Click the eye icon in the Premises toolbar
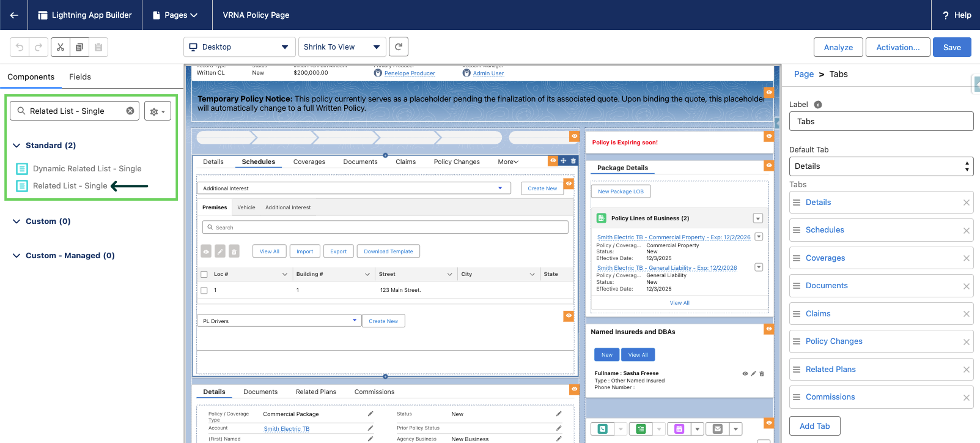Viewport: 980px width, 443px height. click(x=206, y=251)
